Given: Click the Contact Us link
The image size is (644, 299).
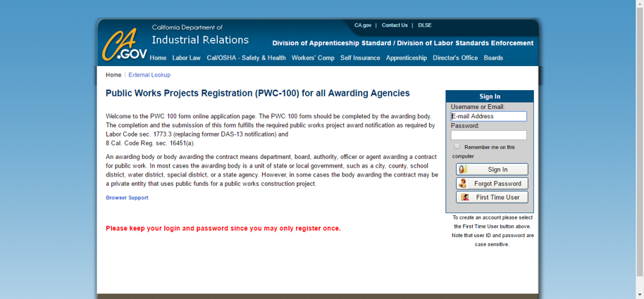Looking at the screenshot, I should click(395, 25).
